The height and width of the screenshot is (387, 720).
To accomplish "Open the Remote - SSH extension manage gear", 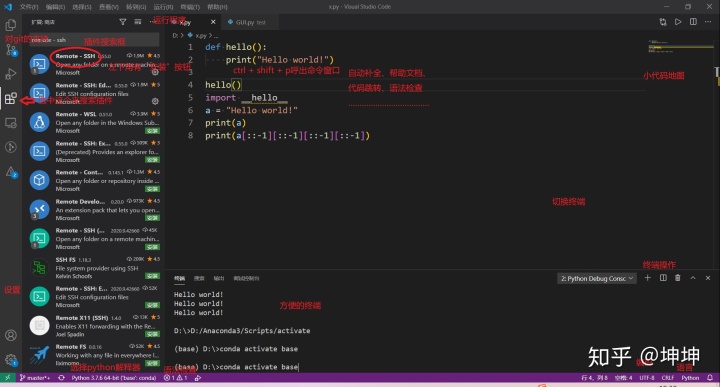I will pyautogui.click(x=155, y=72).
